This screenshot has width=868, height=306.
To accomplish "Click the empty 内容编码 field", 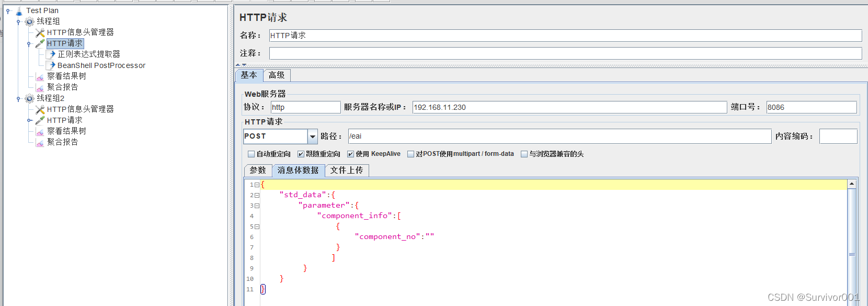I will [838, 137].
